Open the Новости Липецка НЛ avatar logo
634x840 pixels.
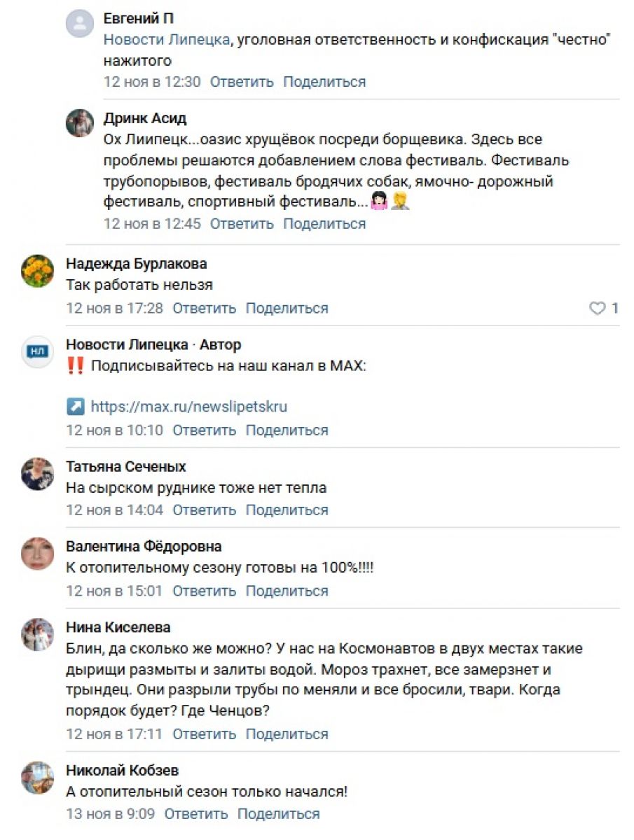click(x=38, y=351)
